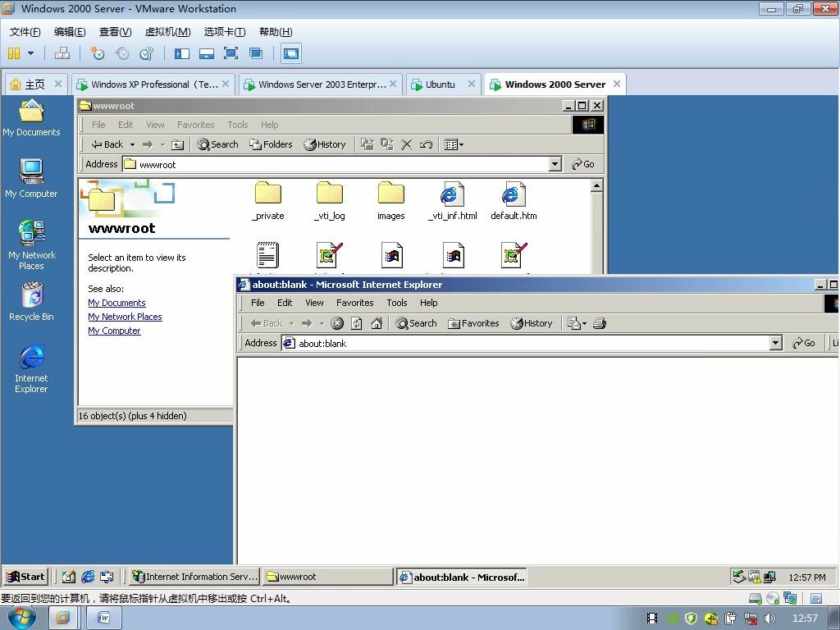Viewport: 840px width, 630px height.
Task: Open the Mail dropdown in Internet Explorer toolbar
Action: point(577,323)
